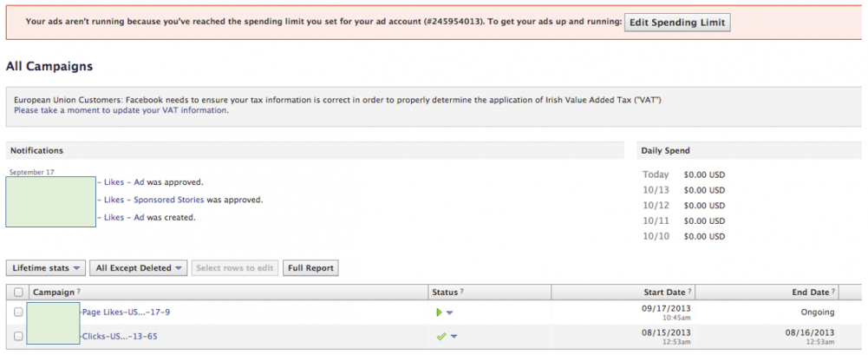Click the green checkmark completed status icon

click(441, 336)
